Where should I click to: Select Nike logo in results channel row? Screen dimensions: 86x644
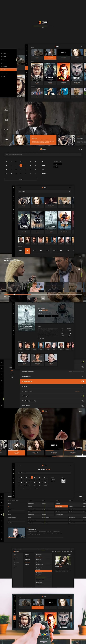click(x=47, y=251)
